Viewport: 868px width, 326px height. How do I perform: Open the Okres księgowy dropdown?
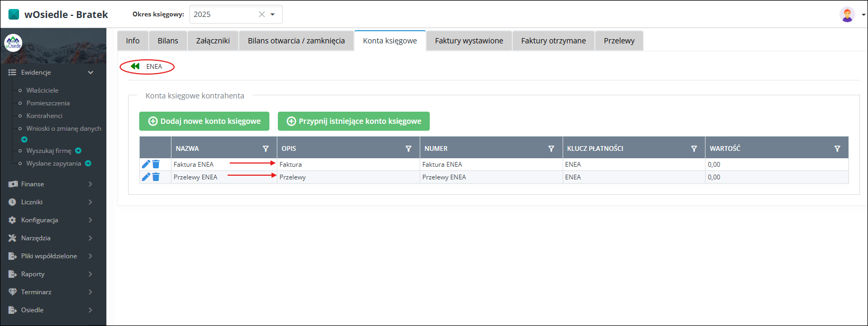pyautogui.click(x=273, y=14)
